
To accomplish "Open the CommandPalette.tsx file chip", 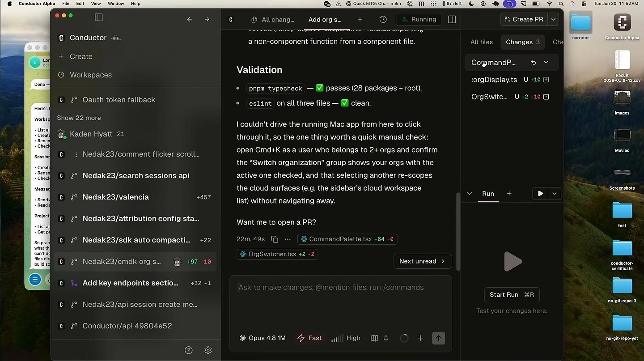I will pyautogui.click(x=347, y=239).
